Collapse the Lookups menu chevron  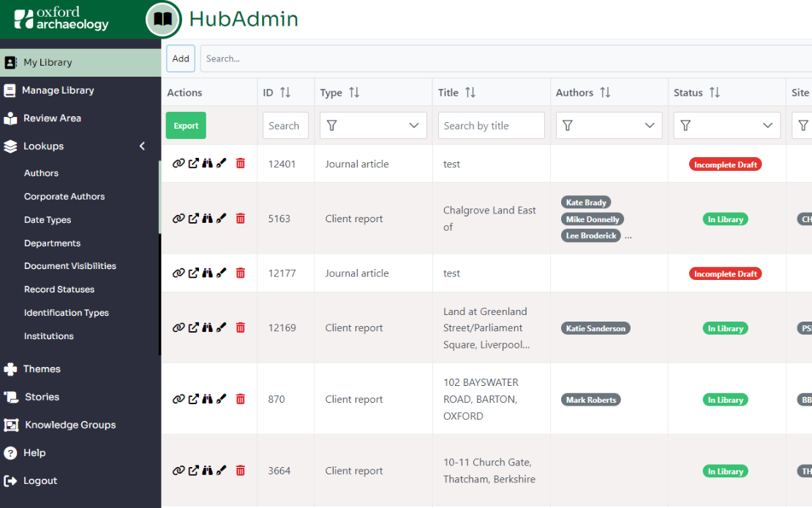[143, 146]
